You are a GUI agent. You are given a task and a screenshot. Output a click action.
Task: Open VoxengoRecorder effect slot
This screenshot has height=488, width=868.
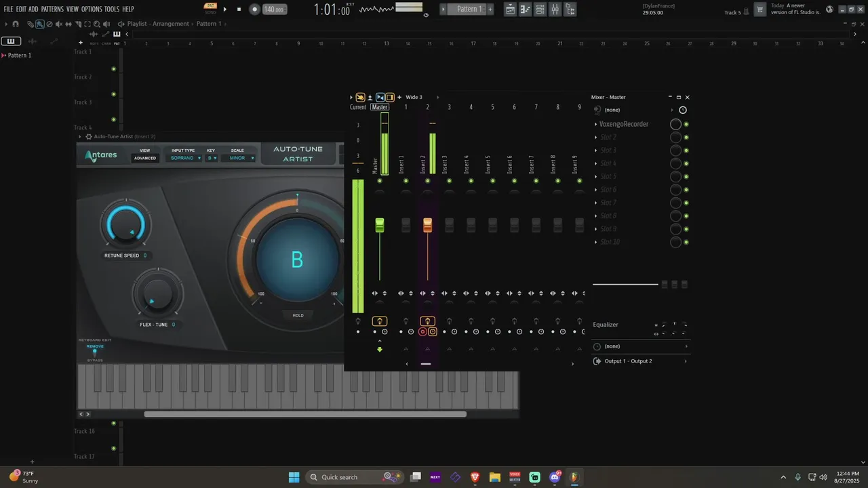[x=624, y=124]
